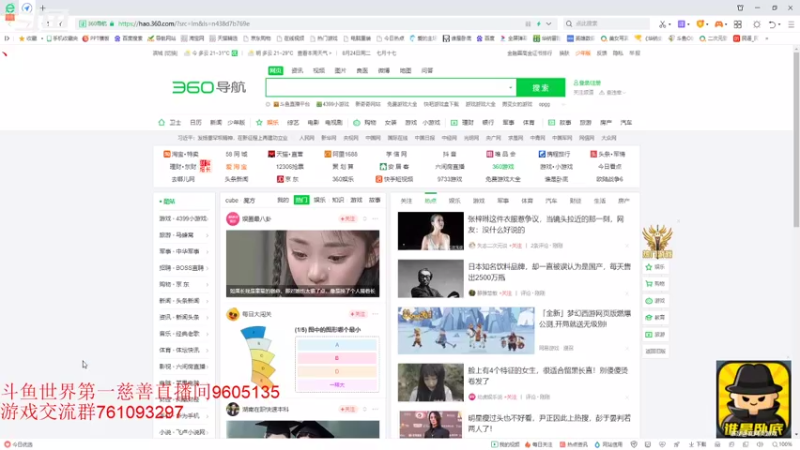The height and width of the screenshot is (450, 800).
Task: Click the undo arrow toolbar icon
Action: point(772,24)
